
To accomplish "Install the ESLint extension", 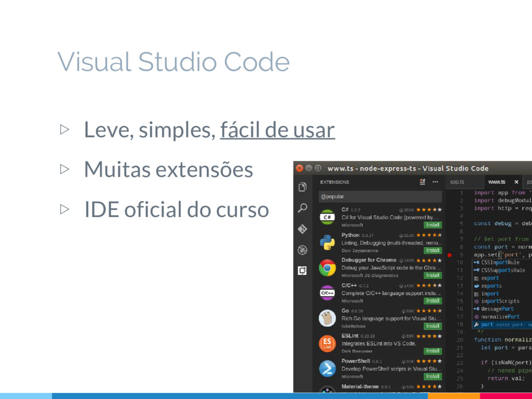I will pyautogui.click(x=433, y=351).
